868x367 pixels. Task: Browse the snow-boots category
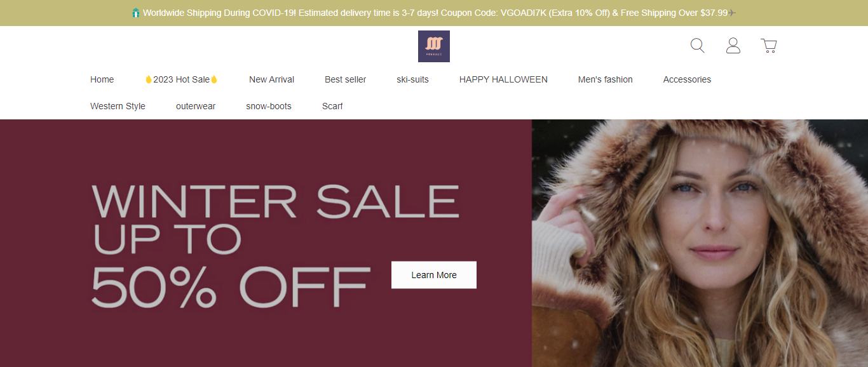click(269, 106)
